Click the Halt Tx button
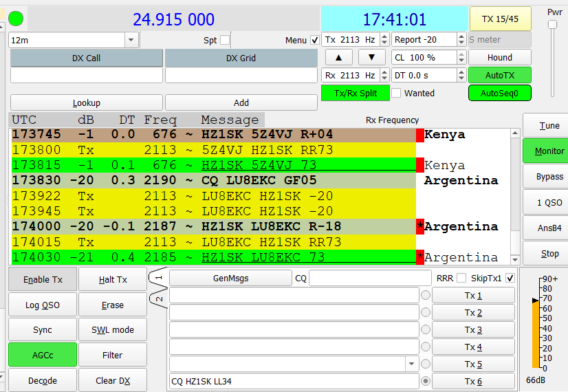Image resolution: width=568 pixels, height=392 pixels. click(x=113, y=279)
